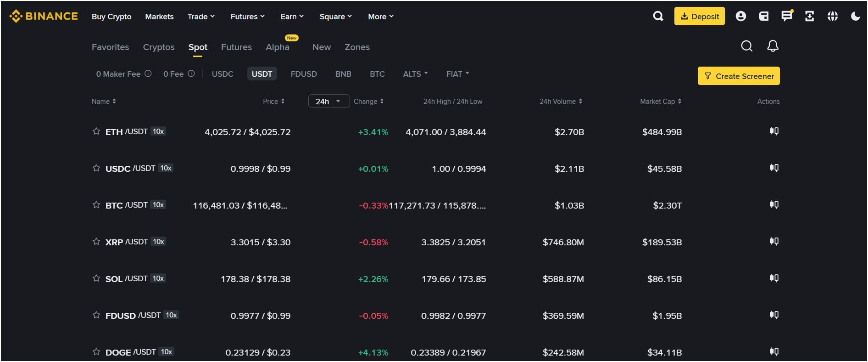This screenshot has width=868, height=362.
Task: Open the language globe icon
Action: pyautogui.click(x=832, y=16)
